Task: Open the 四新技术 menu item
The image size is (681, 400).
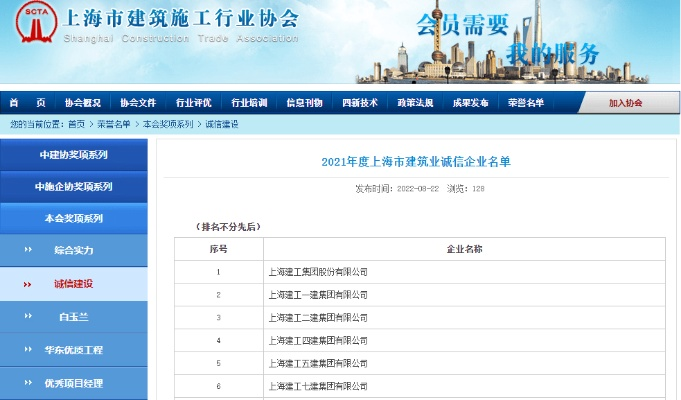Action: (x=360, y=103)
